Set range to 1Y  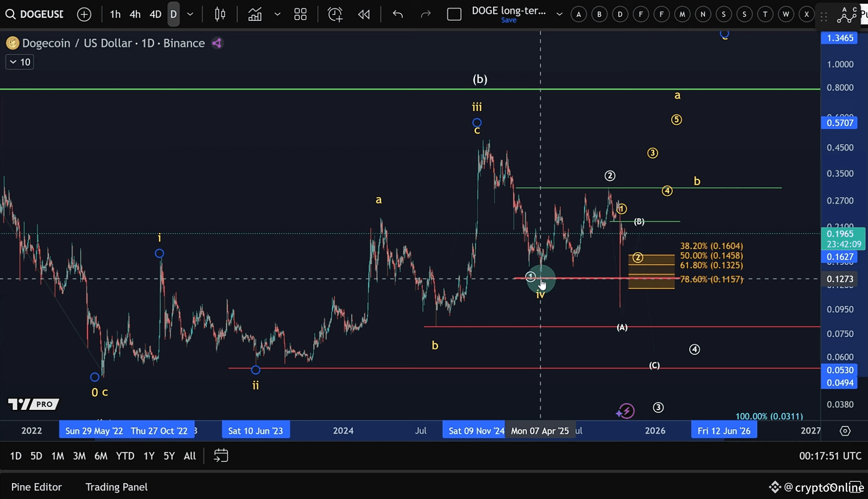point(149,456)
